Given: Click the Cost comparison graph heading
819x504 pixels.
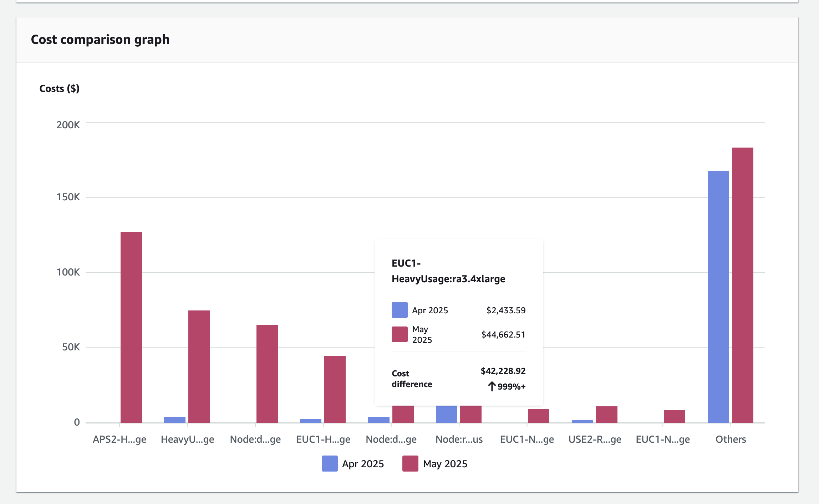Looking at the screenshot, I should point(100,40).
